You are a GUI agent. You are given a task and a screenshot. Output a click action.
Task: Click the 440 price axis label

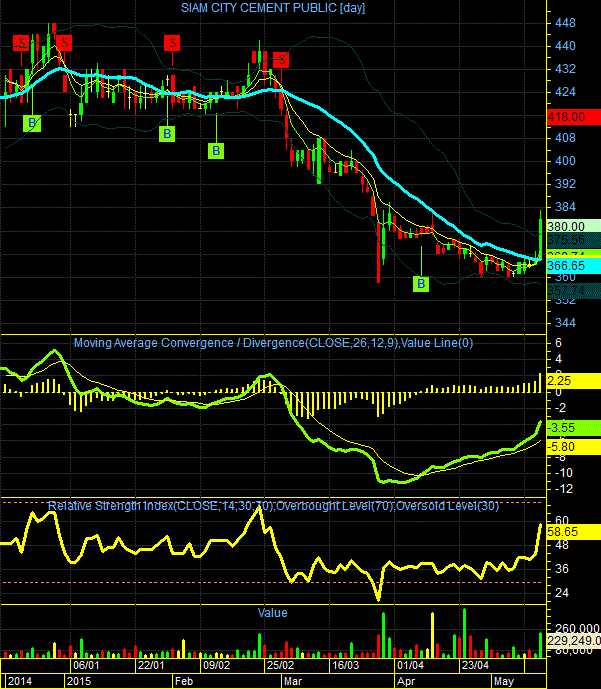click(565, 46)
